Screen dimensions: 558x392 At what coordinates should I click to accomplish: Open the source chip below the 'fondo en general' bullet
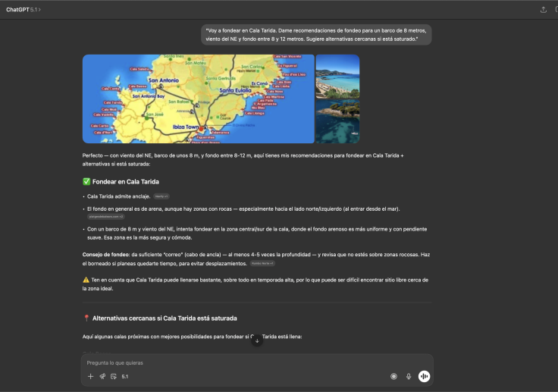click(105, 216)
